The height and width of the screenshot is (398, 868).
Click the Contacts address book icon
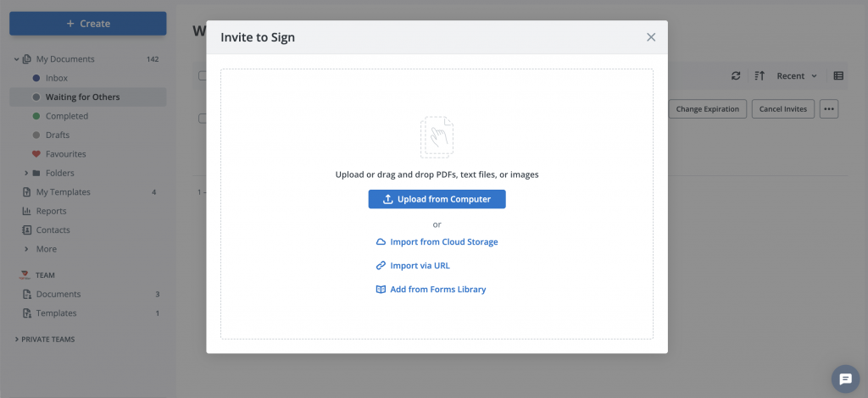click(26, 230)
